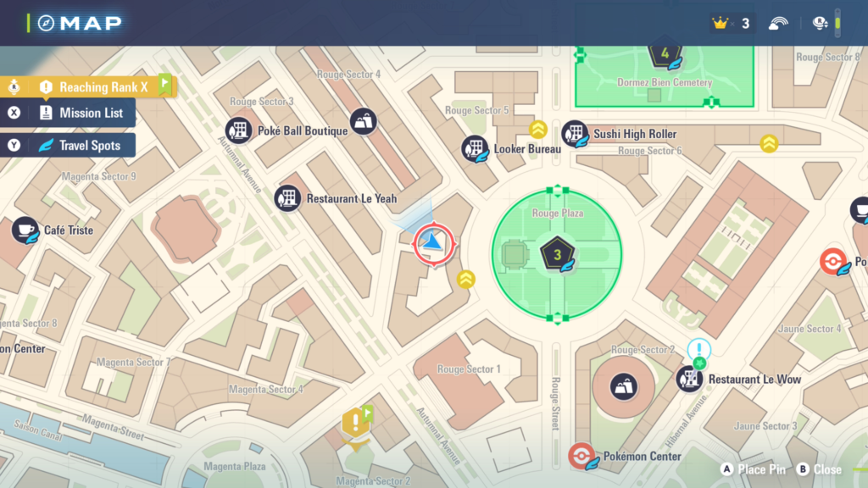Click the Looker Bureau building icon
The width and height of the screenshot is (868, 488).
[475, 148]
